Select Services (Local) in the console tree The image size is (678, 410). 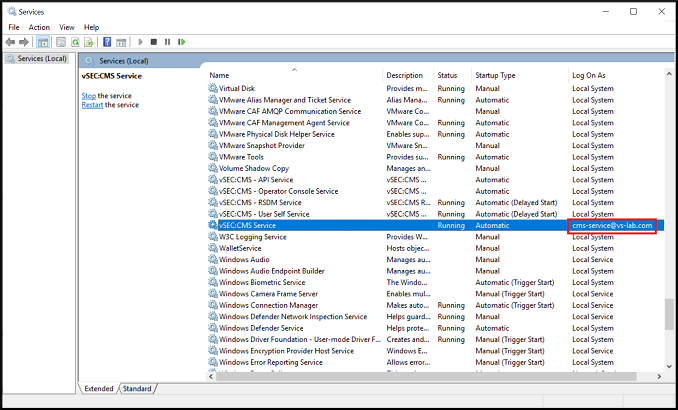[37, 58]
